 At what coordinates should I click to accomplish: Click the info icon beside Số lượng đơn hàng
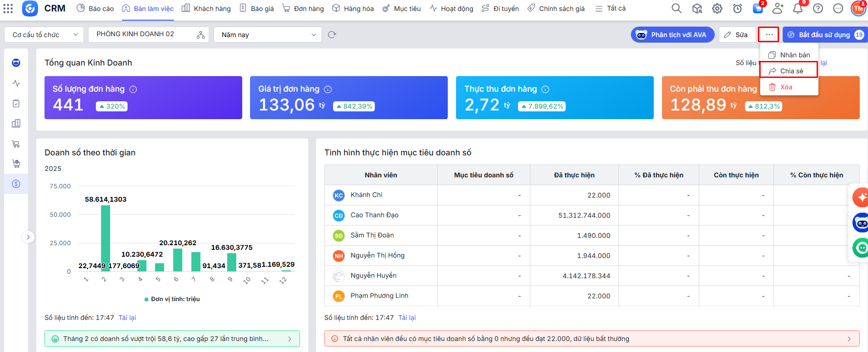(133, 89)
